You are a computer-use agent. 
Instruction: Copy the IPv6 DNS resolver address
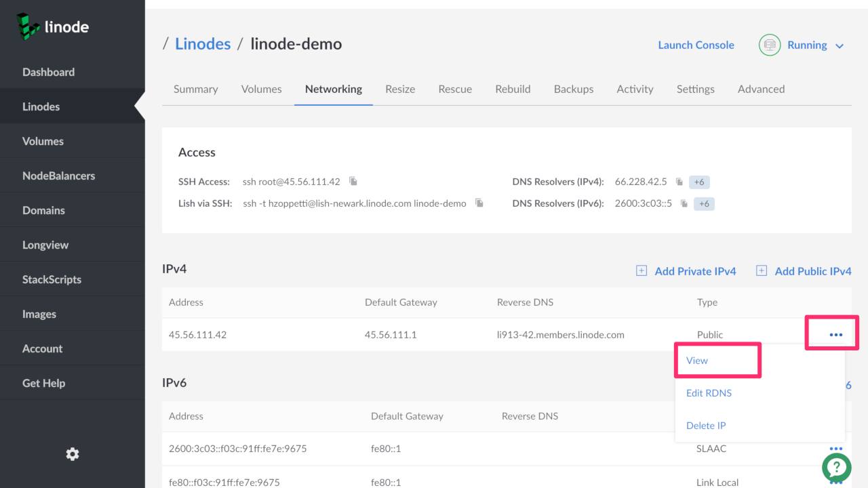point(684,203)
